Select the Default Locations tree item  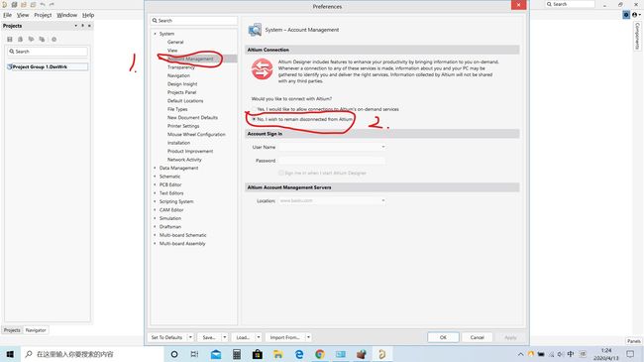[x=185, y=101]
